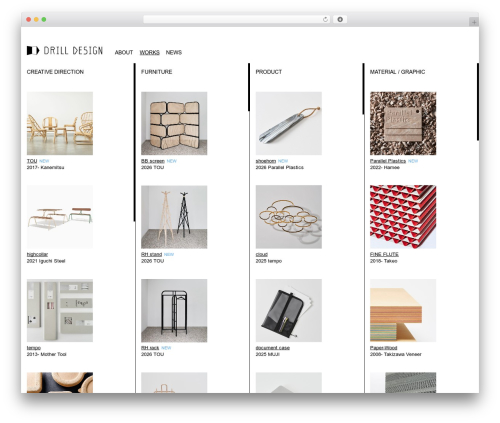Open the NEWS menu item
Image resolution: width=500 pixels, height=423 pixels.
coord(174,53)
